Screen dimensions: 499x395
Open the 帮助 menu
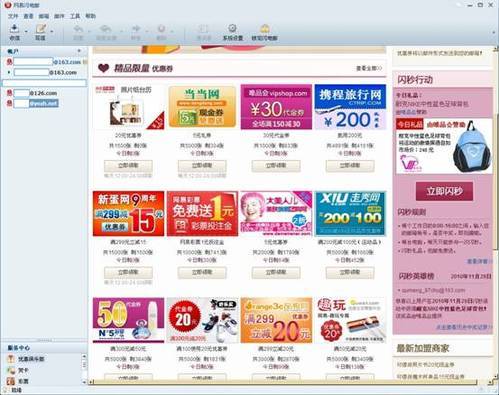click(90, 16)
